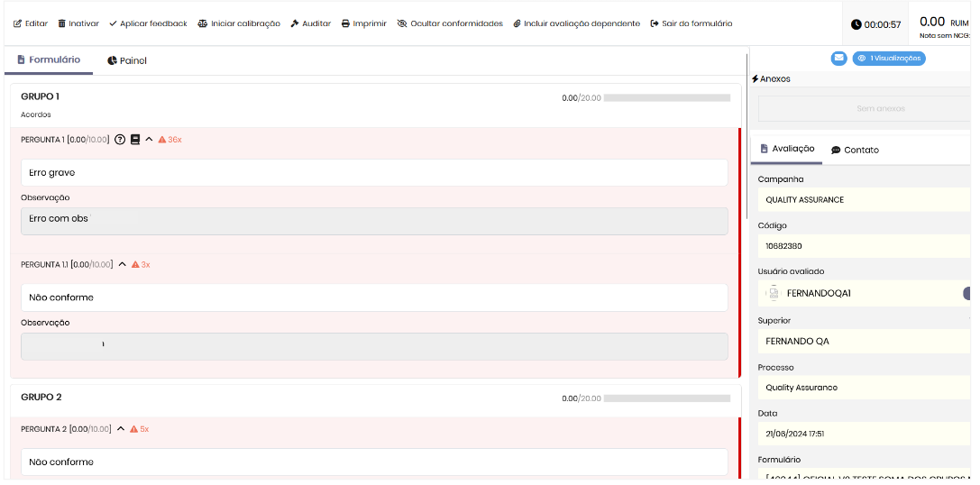Open the Contato tab
Viewport: 980px width, 485px height.
tap(855, 150)
